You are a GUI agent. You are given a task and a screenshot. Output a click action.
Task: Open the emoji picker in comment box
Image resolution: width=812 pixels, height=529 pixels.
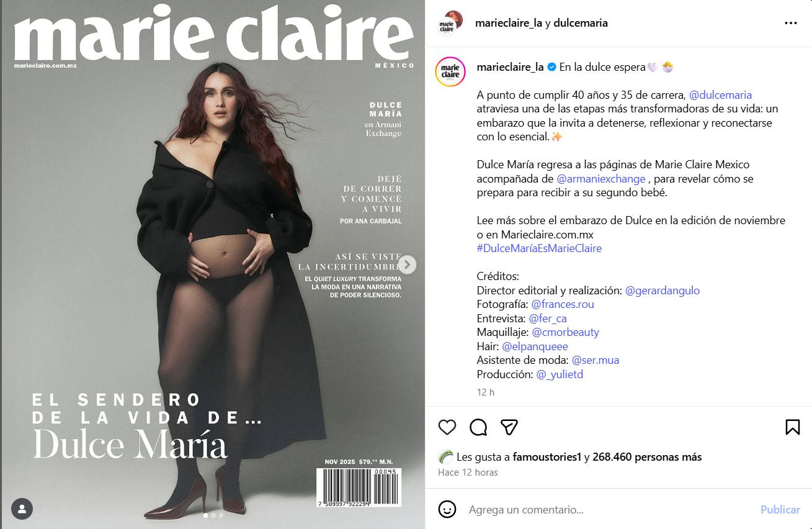point(447,510)
